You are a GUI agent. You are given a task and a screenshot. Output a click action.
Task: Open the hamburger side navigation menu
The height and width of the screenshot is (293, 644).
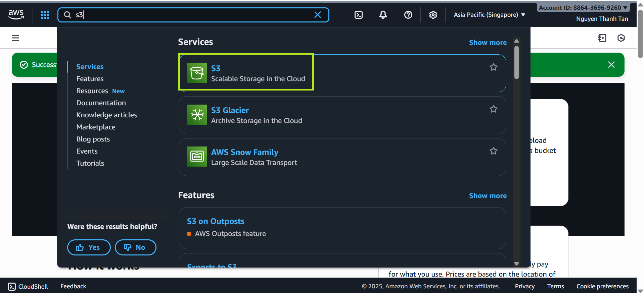click(x=15, y=38)
